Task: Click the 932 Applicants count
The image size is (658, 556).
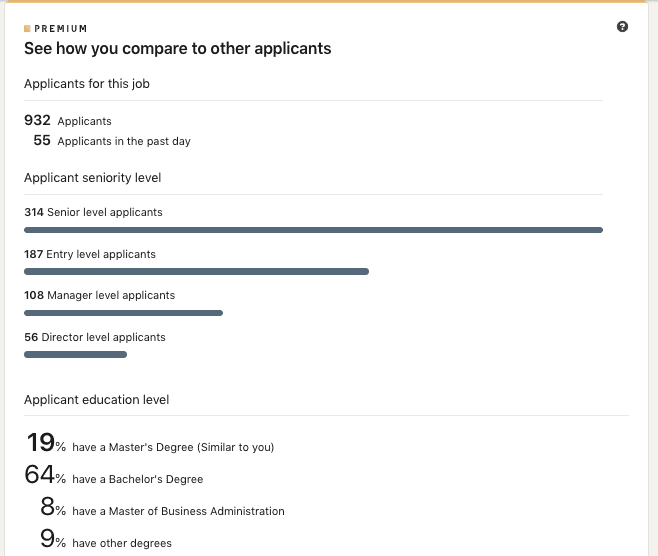Action: click(68, 121)
